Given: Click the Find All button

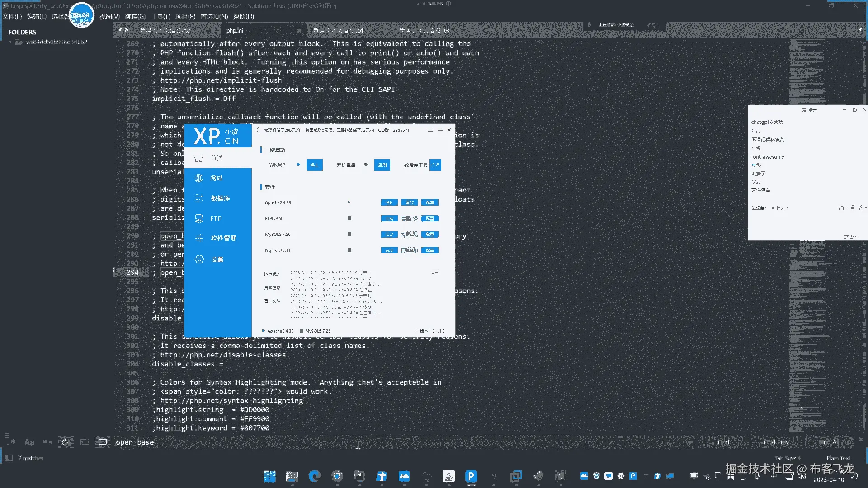Looking at the screenshot, I should click(x=829, y=442).
